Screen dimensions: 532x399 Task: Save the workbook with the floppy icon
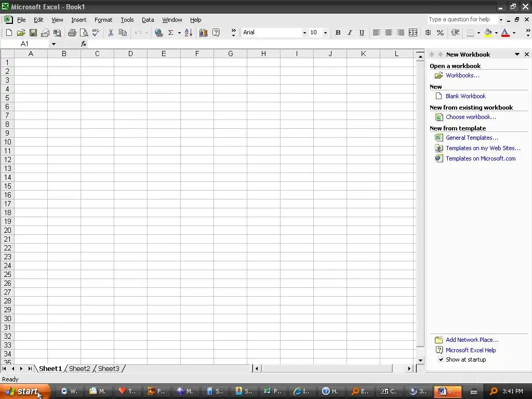pyautogui.click(x=33, y=33)
